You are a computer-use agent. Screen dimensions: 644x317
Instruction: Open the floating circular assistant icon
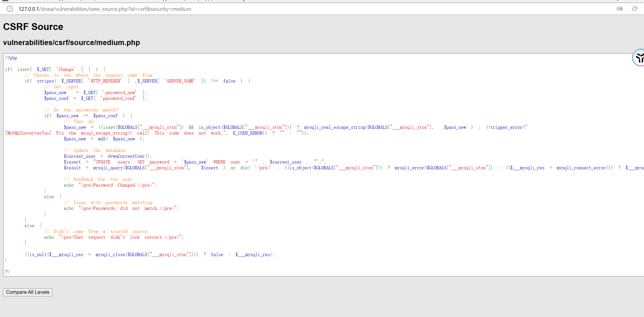coord(639,58)
